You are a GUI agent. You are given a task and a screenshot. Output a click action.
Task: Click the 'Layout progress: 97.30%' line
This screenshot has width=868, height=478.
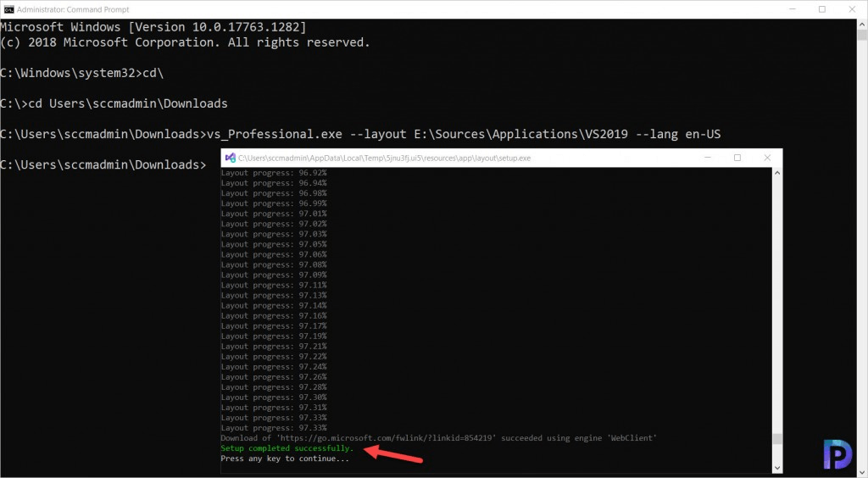274,397
